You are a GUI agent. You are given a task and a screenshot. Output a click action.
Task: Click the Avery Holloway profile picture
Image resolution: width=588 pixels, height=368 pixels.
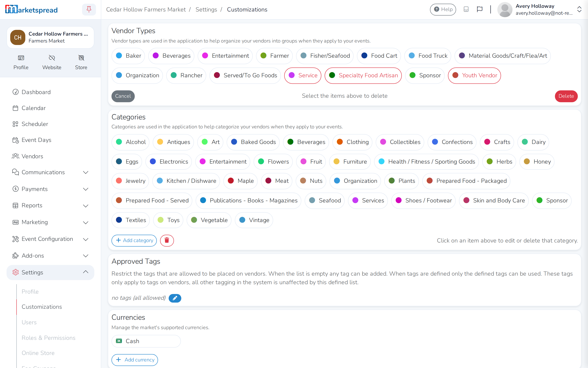(x=505, y=9)
